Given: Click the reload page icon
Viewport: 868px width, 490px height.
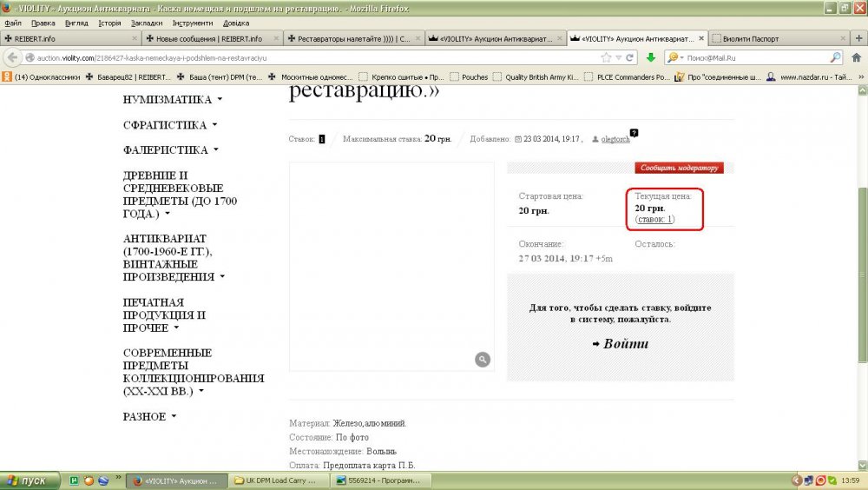Looking at the screenshot, I should pyautogui.click(x=629, y=57).
